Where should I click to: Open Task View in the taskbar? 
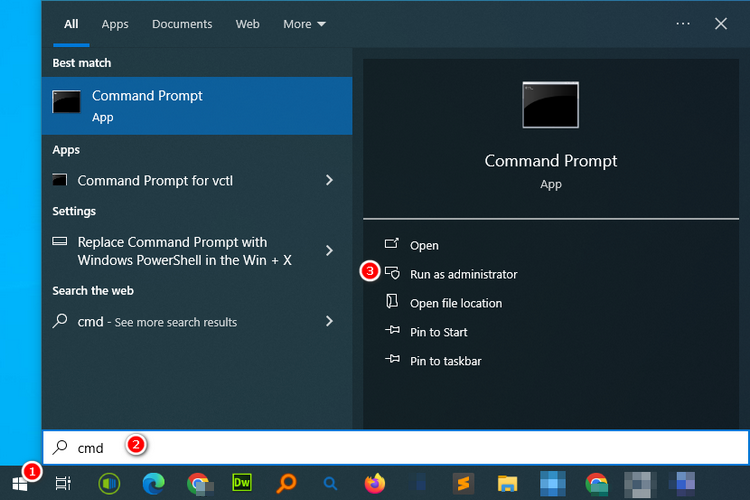click(63, 484)
